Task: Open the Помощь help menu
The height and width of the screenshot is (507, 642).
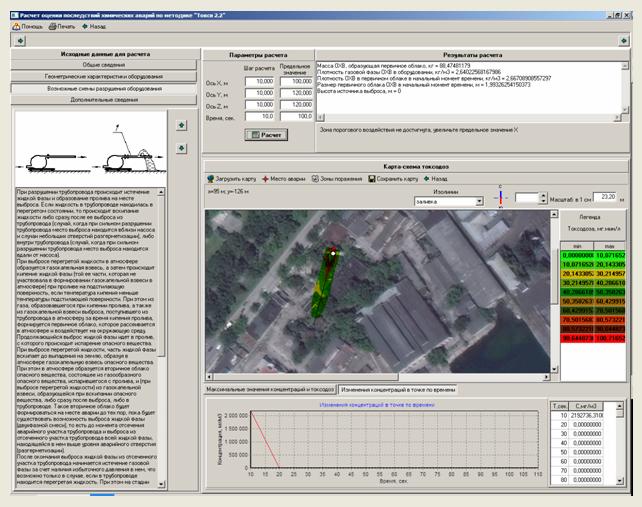Action: tap(27, 25)
